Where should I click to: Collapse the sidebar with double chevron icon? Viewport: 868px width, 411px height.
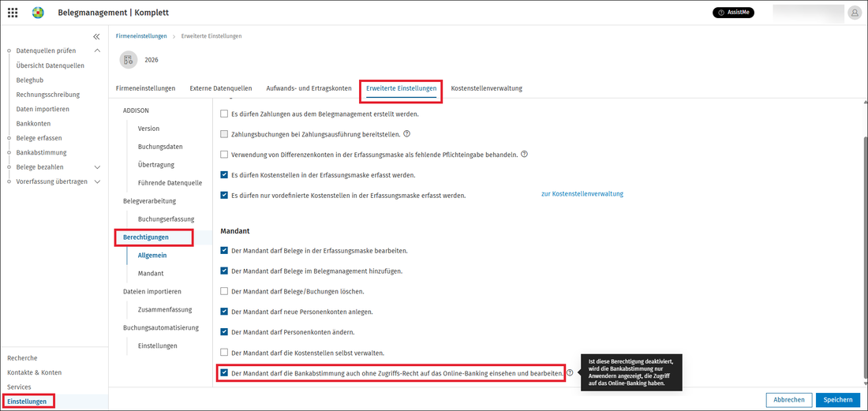coord(96,36)
